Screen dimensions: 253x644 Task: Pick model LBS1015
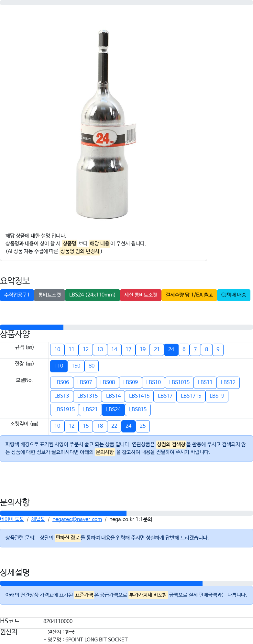179,382
